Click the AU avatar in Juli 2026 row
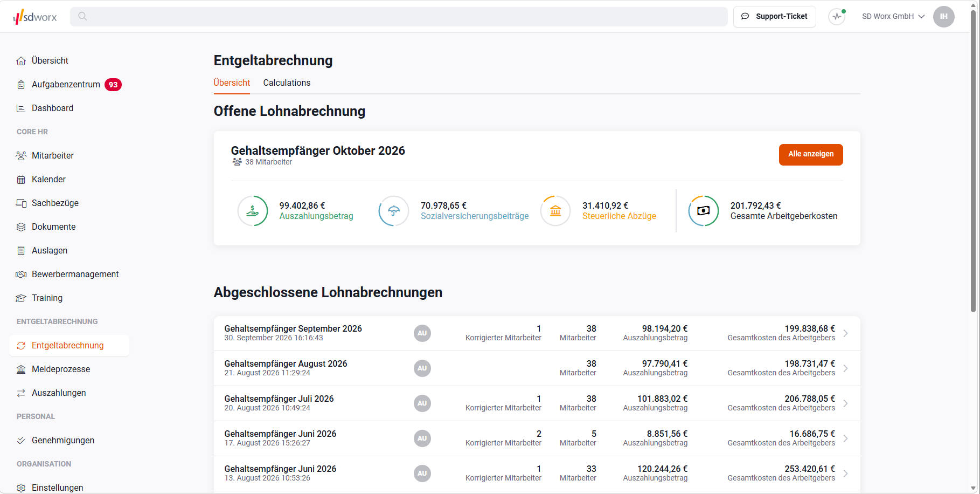This screenshot has width=980, height=494. [422, 403]
